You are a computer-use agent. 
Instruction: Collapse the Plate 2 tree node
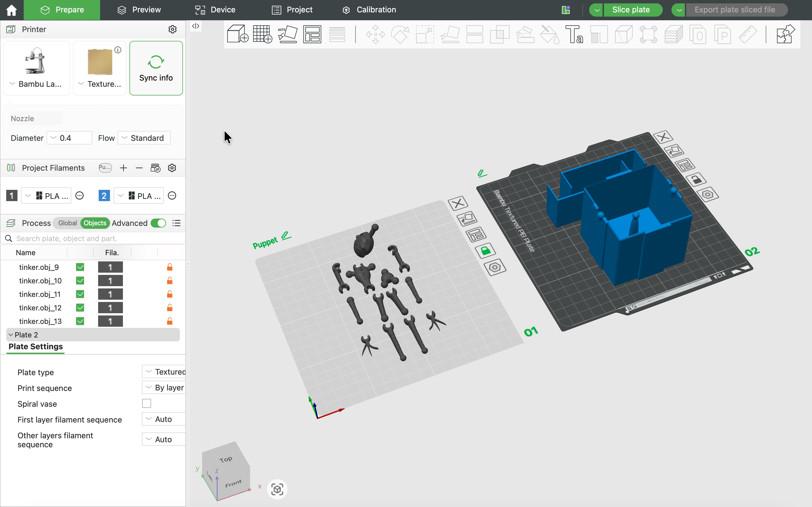coord(11,335)
